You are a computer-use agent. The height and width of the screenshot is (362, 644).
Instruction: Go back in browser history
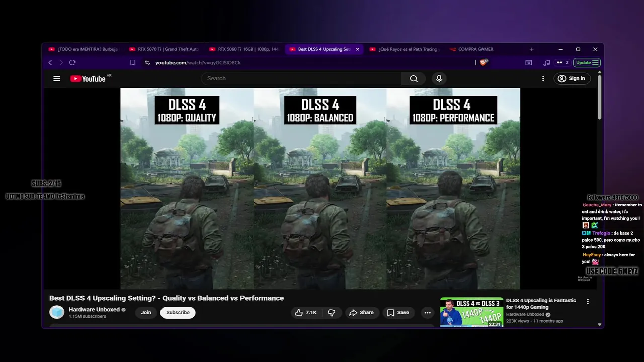(50, 63)
